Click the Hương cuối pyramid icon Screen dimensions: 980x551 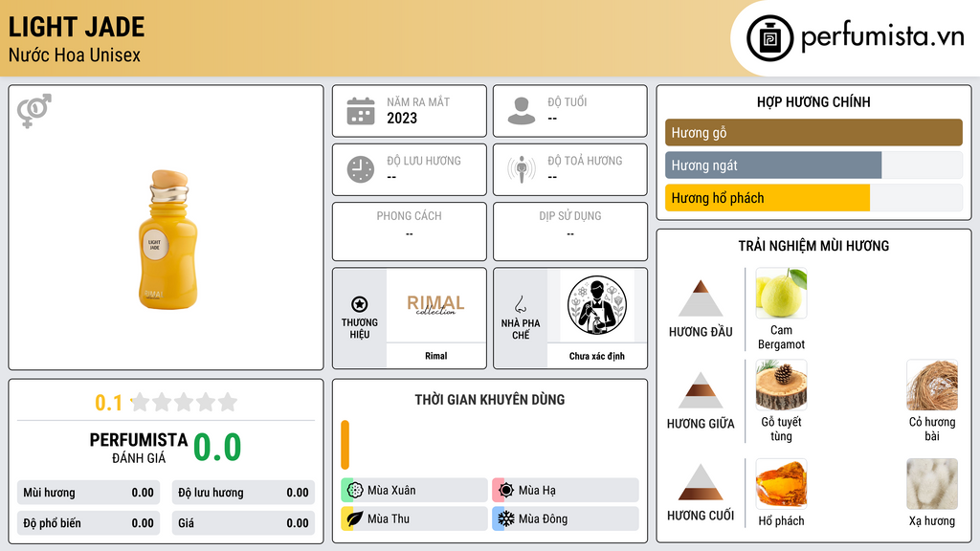point(701,482)
